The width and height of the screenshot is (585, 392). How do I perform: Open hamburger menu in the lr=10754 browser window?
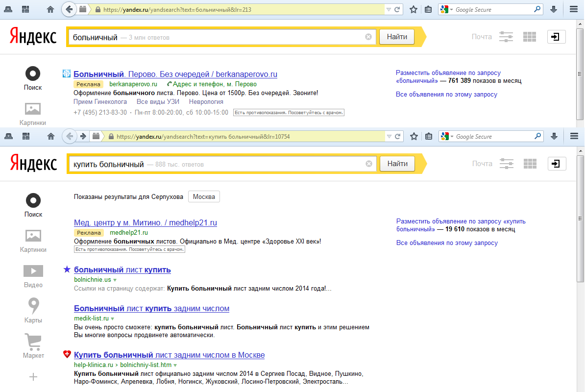(574, 137)
